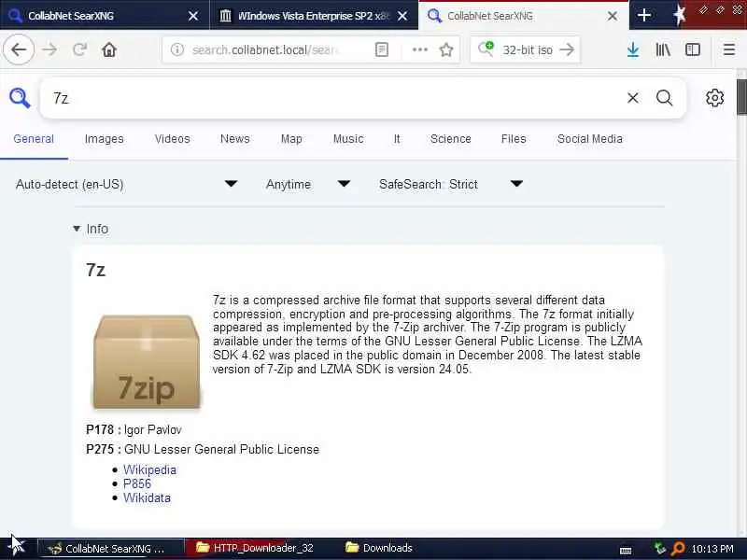Toggle reader view in address bar
The image size is (747, 560).
point(382,49)
